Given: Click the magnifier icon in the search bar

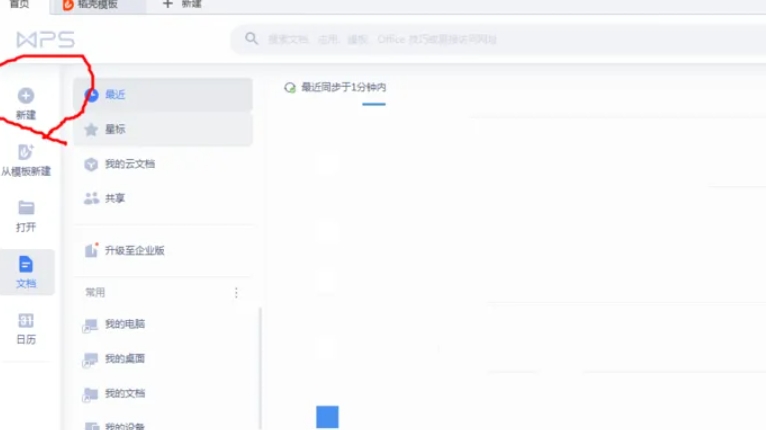Looking at the screenshot, I should [251, 40].
